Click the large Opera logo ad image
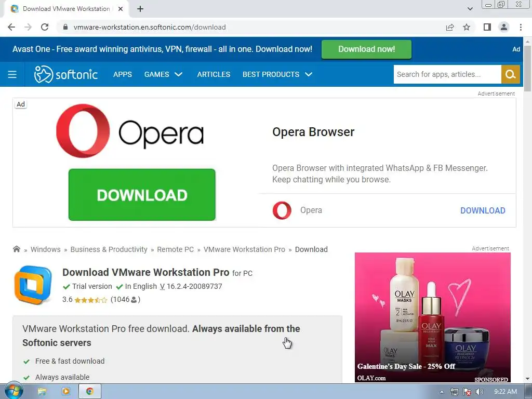 coord(130,131)
